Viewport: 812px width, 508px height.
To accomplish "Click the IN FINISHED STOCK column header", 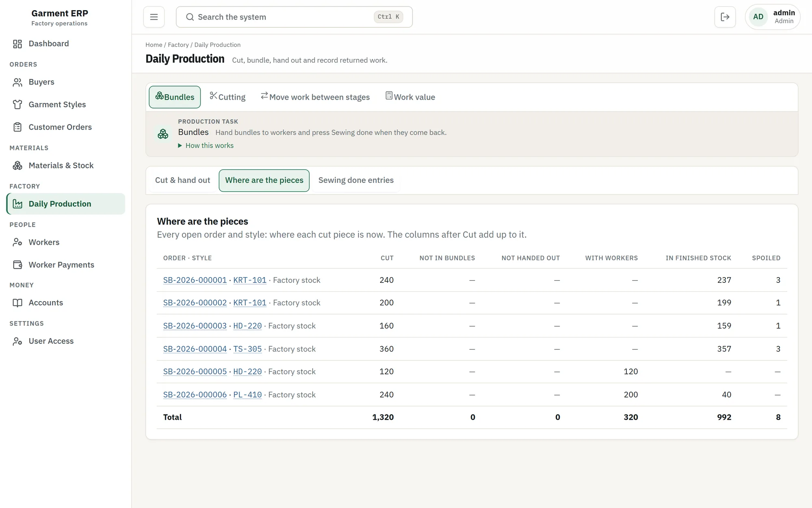I will pos(698,258).
